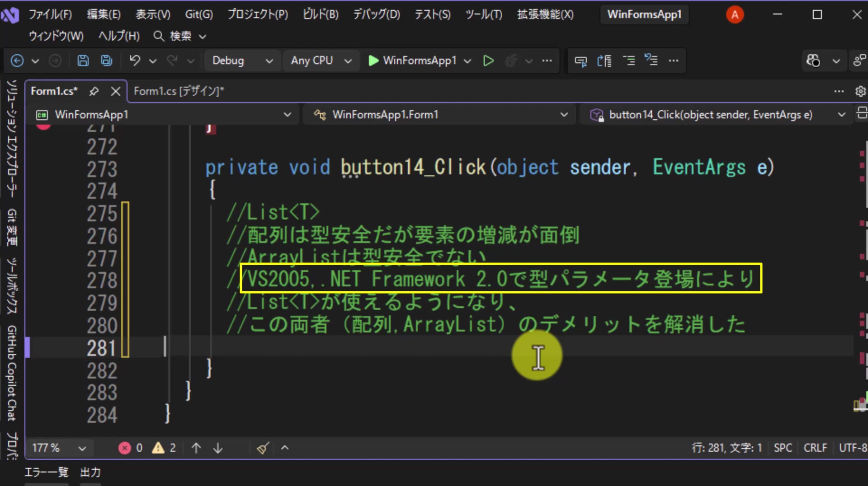Expand the Copilot dropdown arrow in toolbar
Viewport: 868px width, 486px height.
pos(836,61)
